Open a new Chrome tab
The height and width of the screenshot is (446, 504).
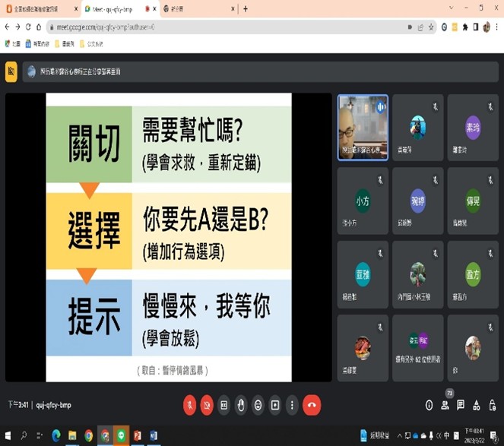tap(246, 9)
